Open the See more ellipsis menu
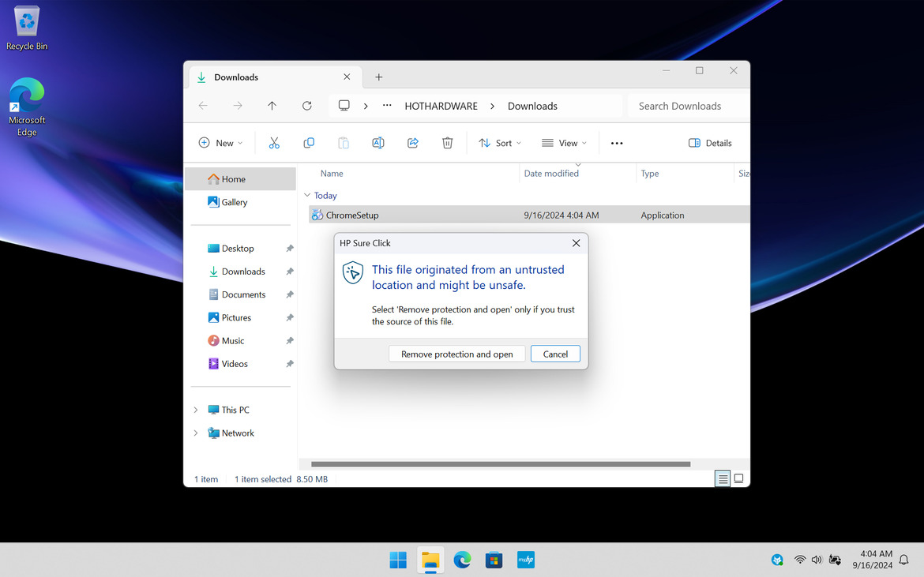Image resolution: width=924 pixels, height=577 pixels. pyautogui.click(x=617, y=143)
